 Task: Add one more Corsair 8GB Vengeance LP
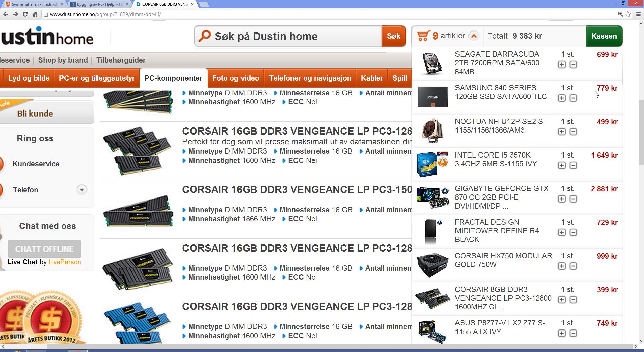(x=562, y=300)
